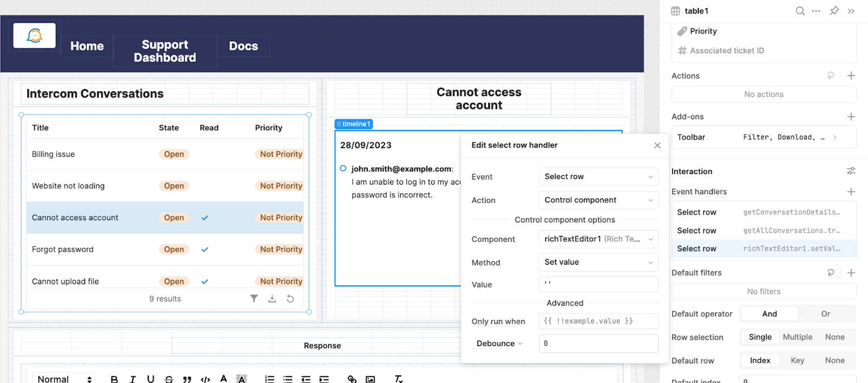Click the Priority column header
The height and width of the screenshot is (383, 868).
[x=269, y=128]
